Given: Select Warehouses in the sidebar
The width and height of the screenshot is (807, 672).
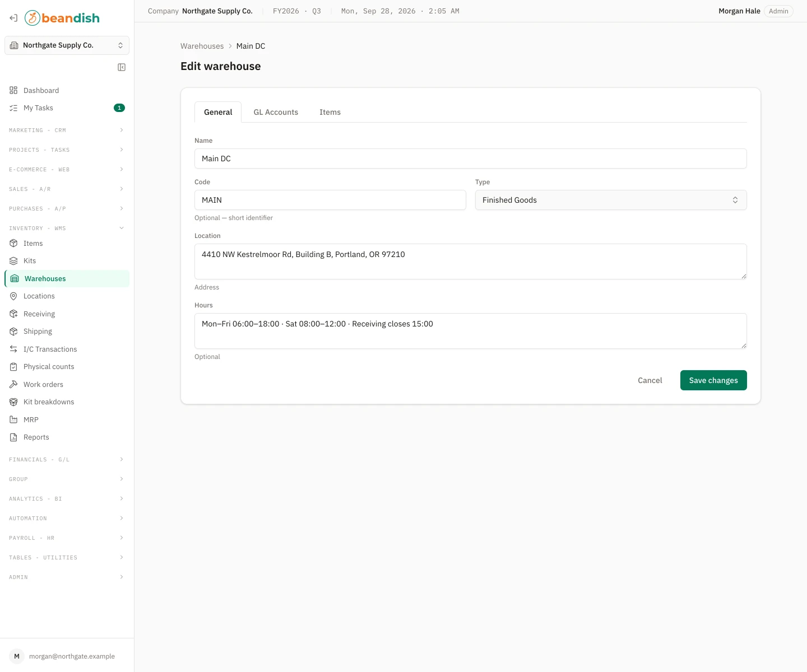Looking at the screenshot, I should (67, 279).
